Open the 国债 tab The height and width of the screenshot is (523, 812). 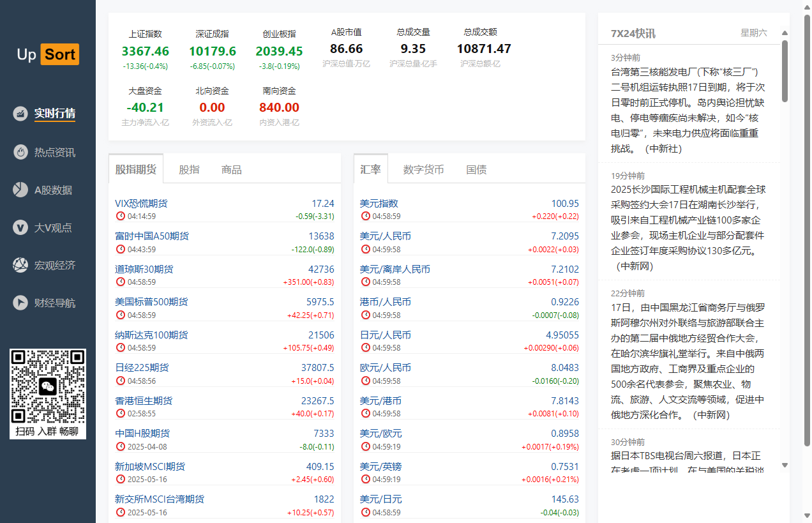pyautogui.click(x=476, y=169)
